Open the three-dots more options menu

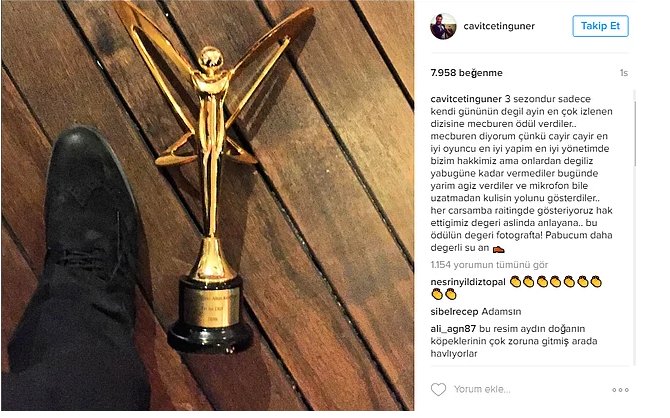[620, 390]
